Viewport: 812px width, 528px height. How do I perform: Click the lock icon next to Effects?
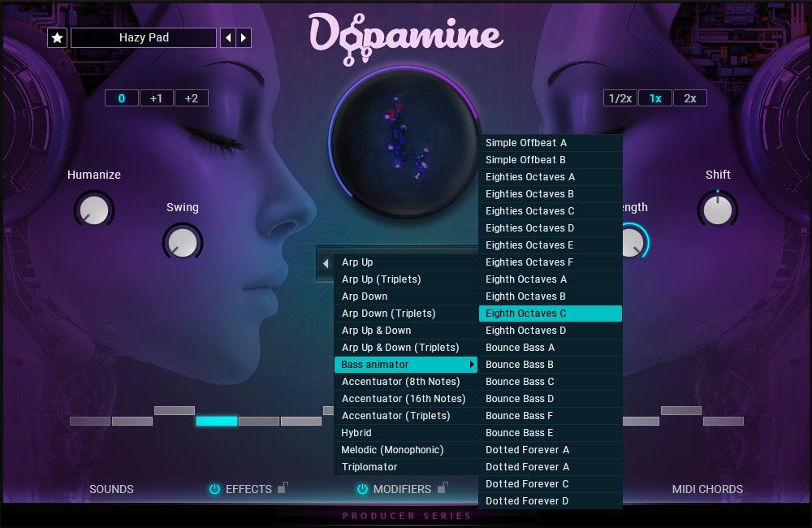pos(283,488)
